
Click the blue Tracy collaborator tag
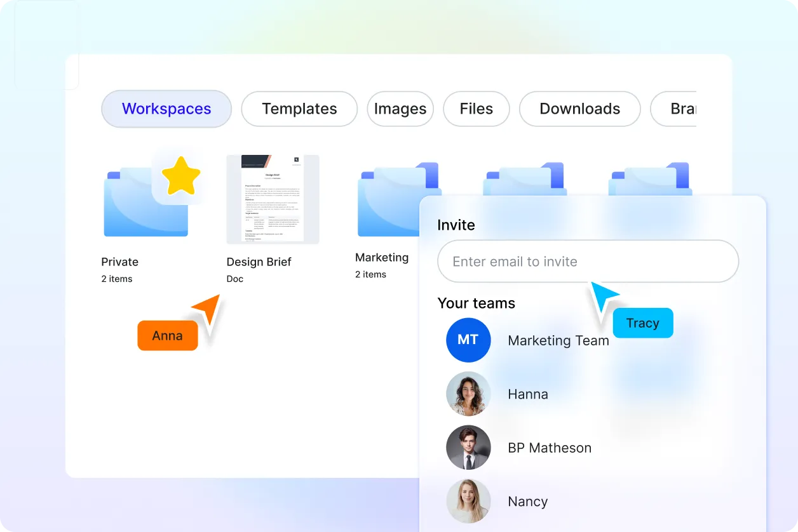pos(643,323)
